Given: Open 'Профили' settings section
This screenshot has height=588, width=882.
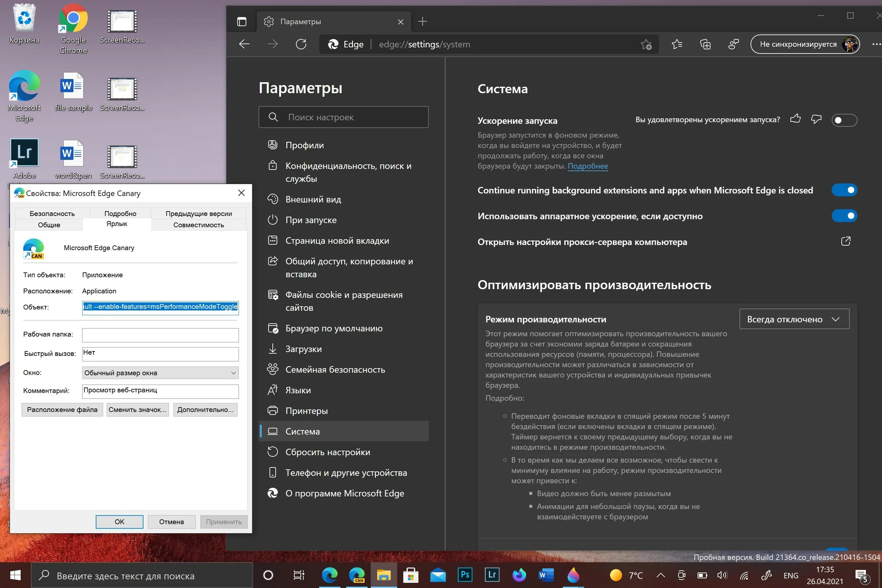Looking at the screenshot, I should 344,145.
